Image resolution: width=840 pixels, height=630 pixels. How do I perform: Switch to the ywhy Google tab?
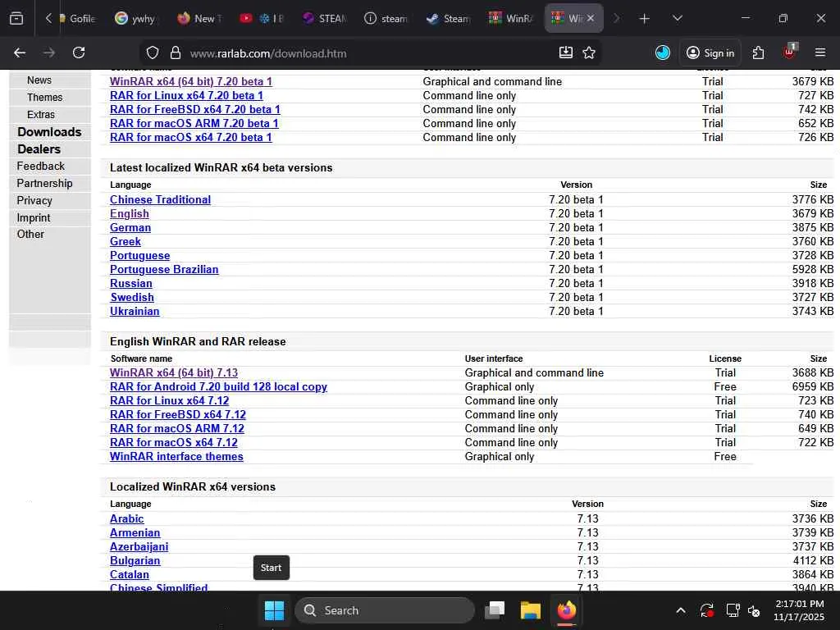[137, 19]
